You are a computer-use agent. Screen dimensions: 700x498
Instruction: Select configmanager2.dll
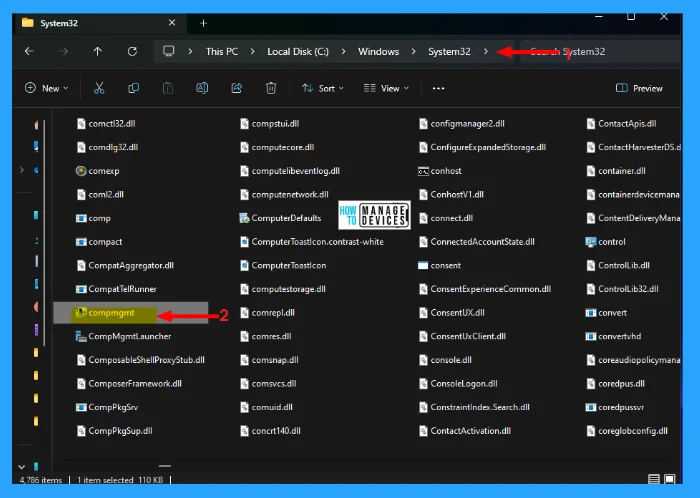pos(462,124)
